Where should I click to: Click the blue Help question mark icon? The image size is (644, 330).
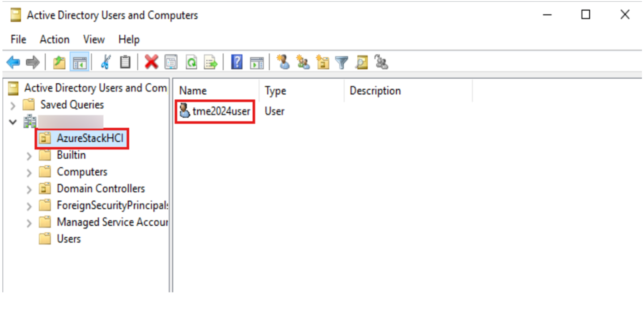coord(237,63)
